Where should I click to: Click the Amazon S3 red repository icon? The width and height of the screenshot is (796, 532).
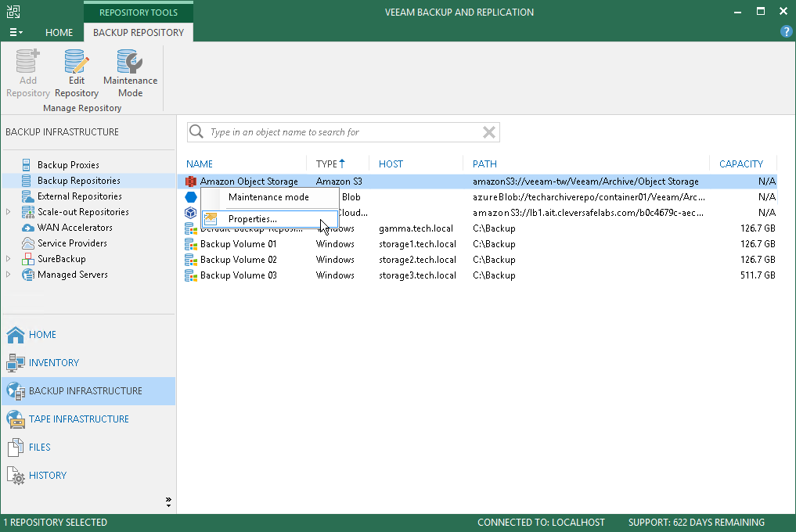pos(191,182)
